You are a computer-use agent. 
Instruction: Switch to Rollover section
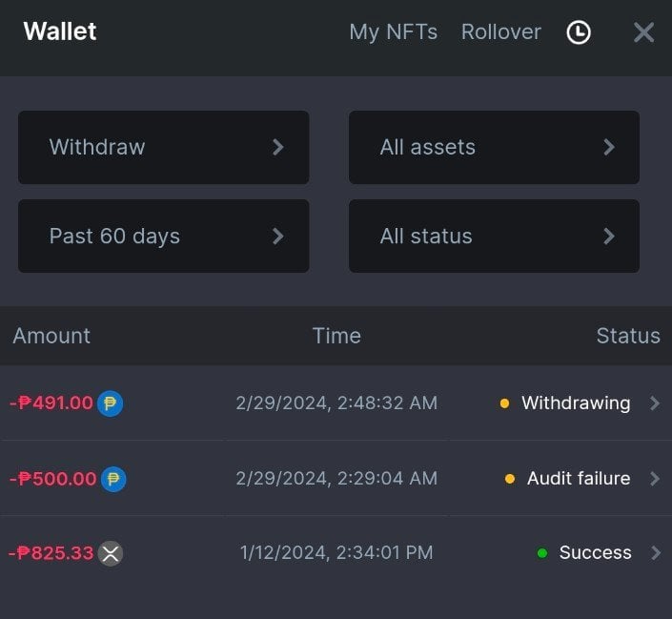tap(500, 32)
